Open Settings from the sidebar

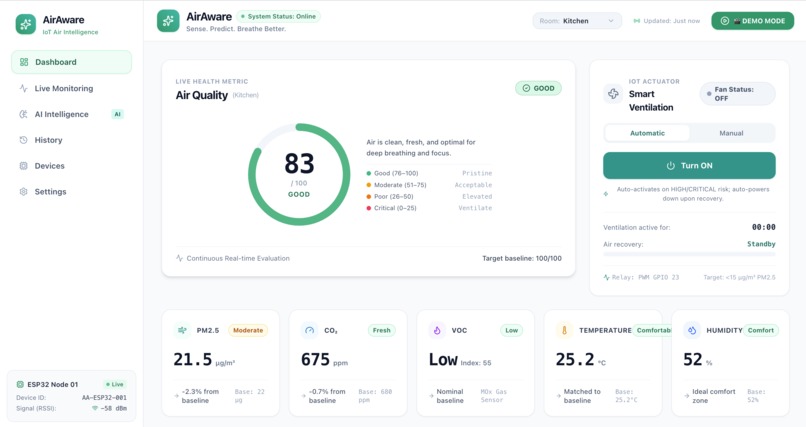click(x=71, y=192)
